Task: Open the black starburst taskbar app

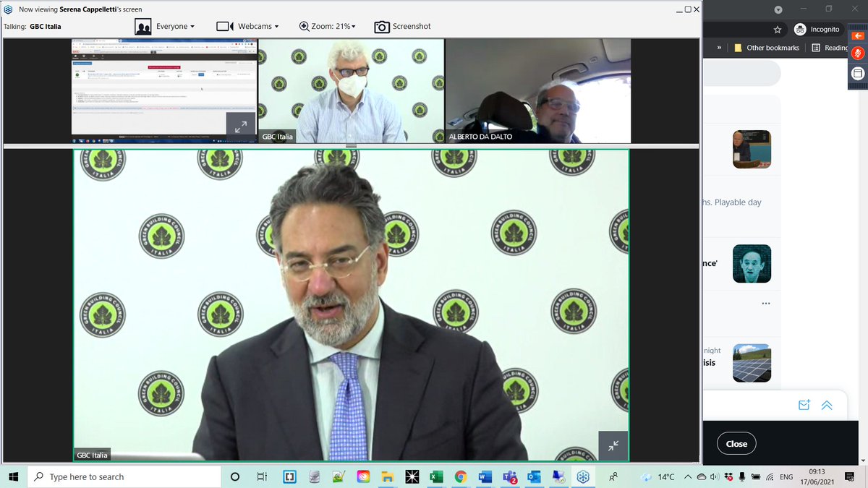Action: pos(412,476)
